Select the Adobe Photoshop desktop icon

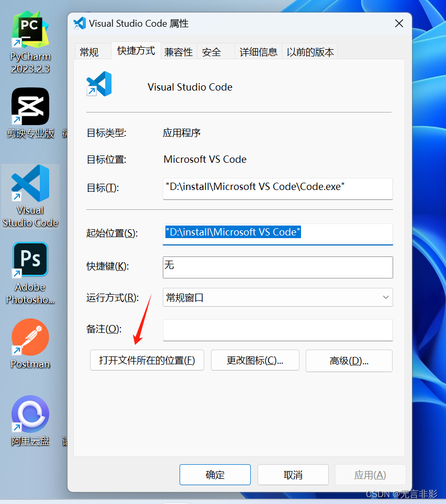[30, 273]
